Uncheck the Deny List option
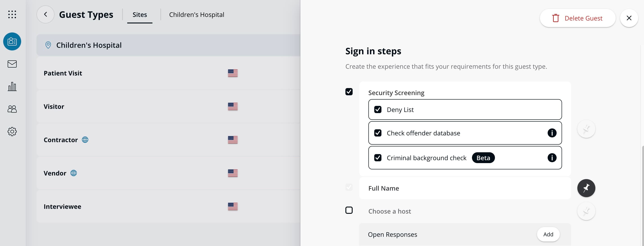The image size is (644, 246). tap(377, 109)
